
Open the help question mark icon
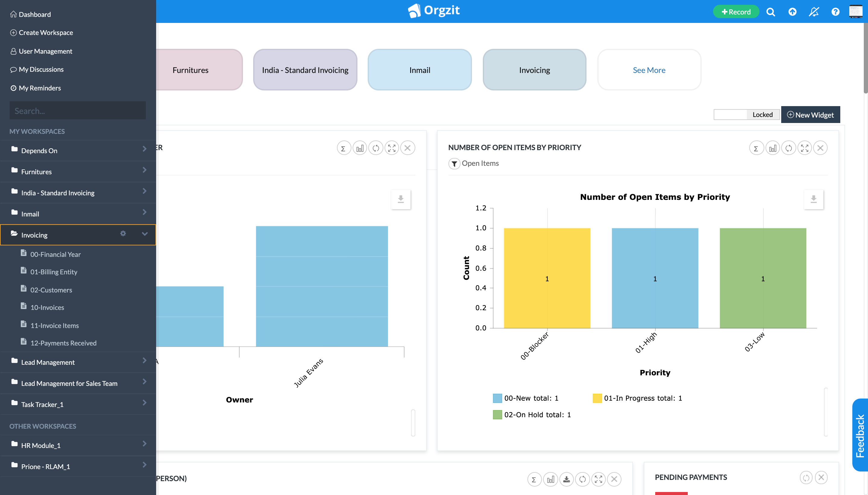835,12
